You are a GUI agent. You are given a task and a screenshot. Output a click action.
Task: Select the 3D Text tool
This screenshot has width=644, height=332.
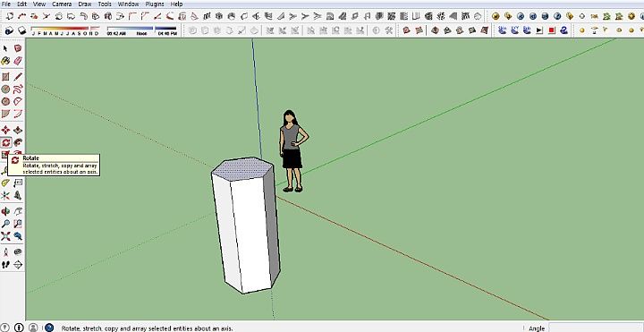18,195
